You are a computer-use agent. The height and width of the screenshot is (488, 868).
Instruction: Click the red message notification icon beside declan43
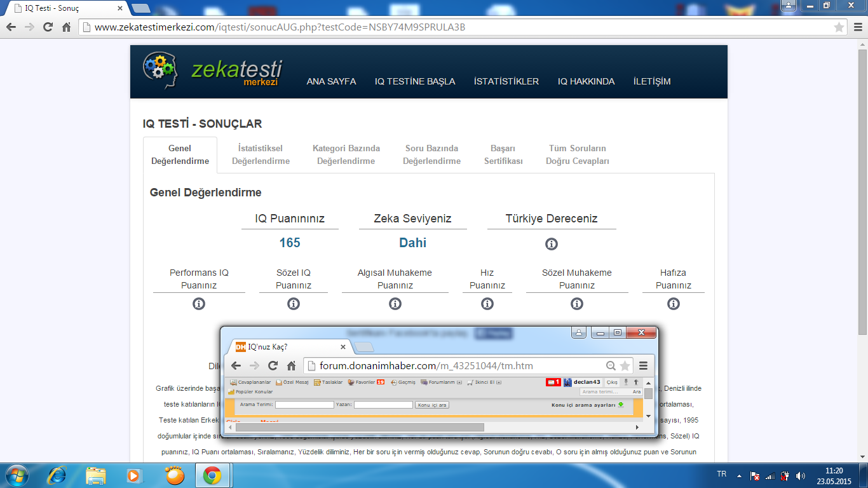point(553,382)
